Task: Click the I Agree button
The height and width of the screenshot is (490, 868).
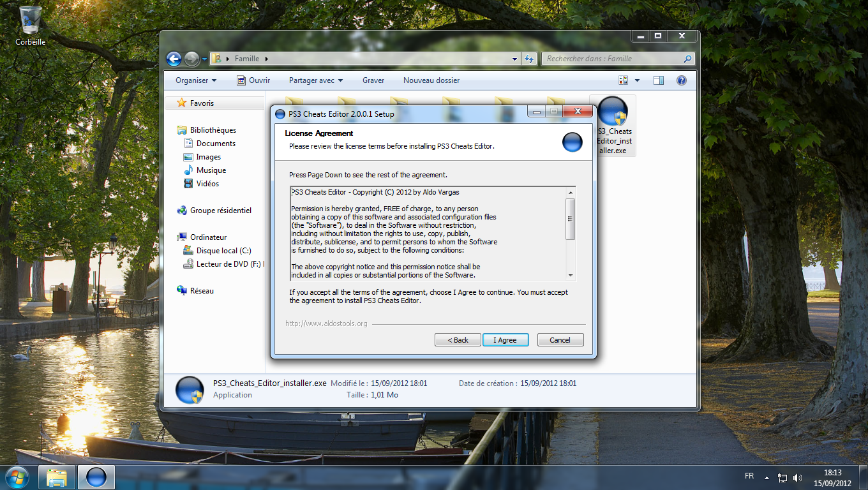Action: [505, 340]
